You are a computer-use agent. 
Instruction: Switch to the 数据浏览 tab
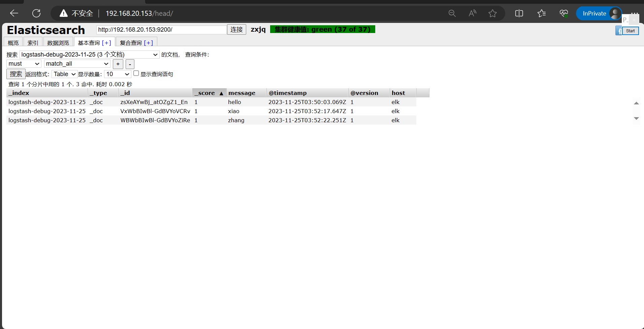click(x=58, y=43)
